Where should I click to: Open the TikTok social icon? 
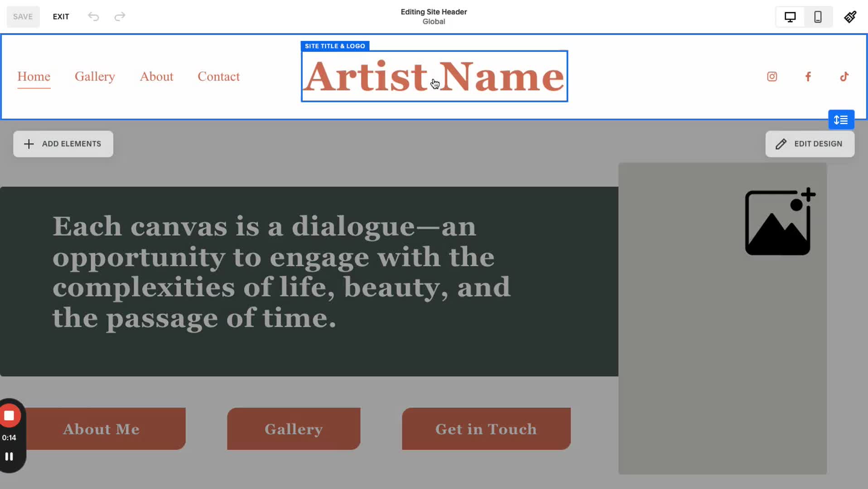coord(844,77)
